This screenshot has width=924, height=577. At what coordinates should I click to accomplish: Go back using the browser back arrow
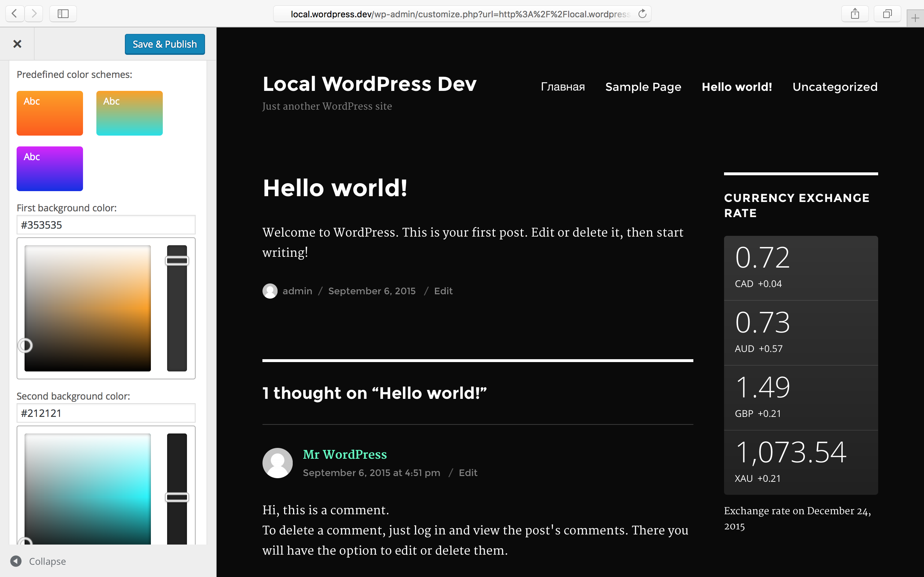tap(14, 14)
